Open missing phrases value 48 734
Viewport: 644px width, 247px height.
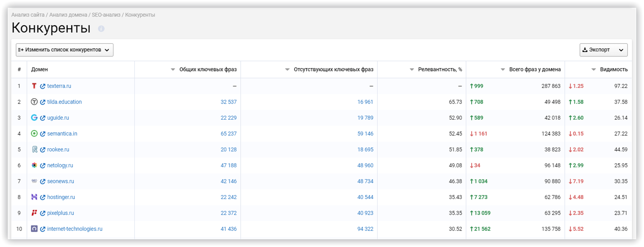point(365,181)
